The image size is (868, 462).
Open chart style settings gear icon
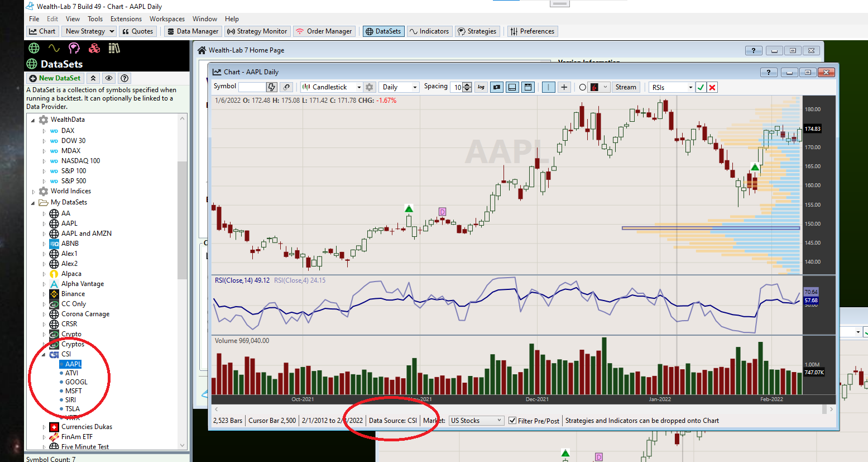click(x=369, y=87)
